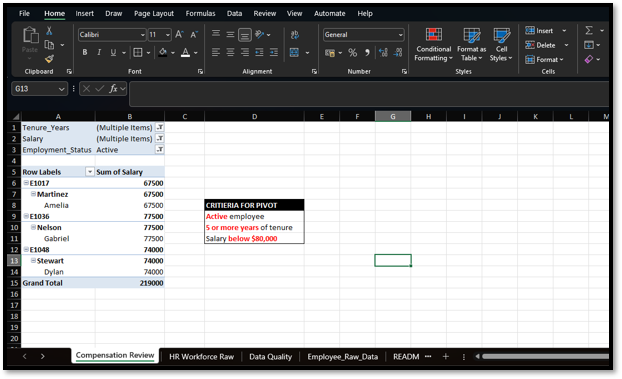Switch to the Data ribbon tab

[x=234, y=13]
